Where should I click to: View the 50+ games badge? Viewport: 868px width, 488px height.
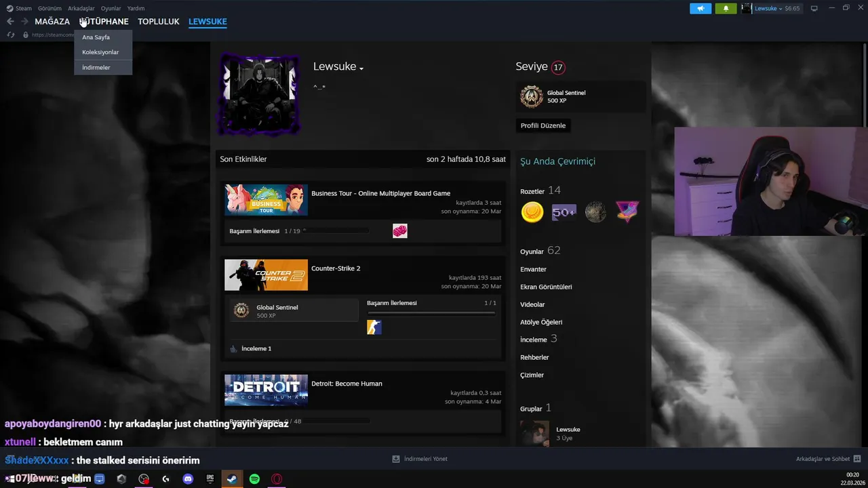click(564, 212)
